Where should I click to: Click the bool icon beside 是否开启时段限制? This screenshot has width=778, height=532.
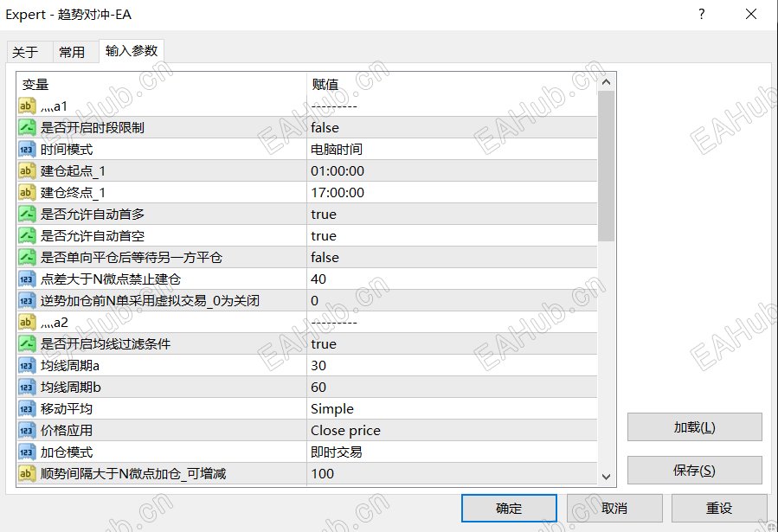tap(27, 127)
